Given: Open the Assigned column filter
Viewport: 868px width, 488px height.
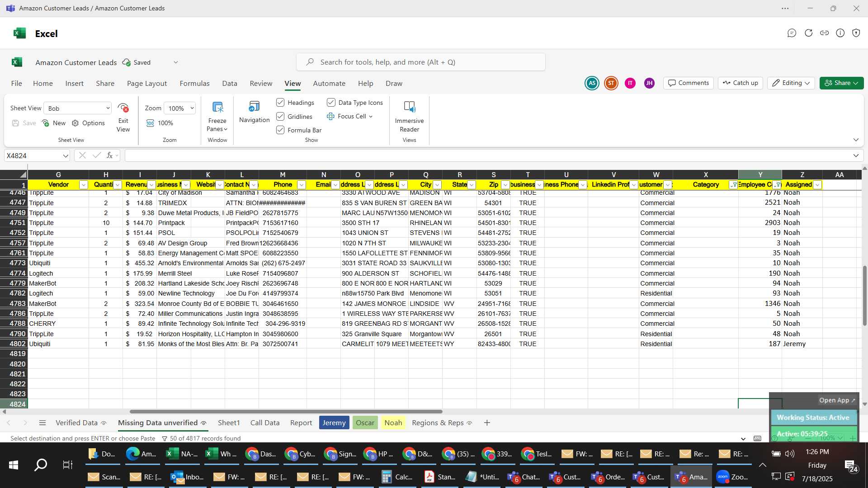Looking at the screenshot, I should point(817,185).
